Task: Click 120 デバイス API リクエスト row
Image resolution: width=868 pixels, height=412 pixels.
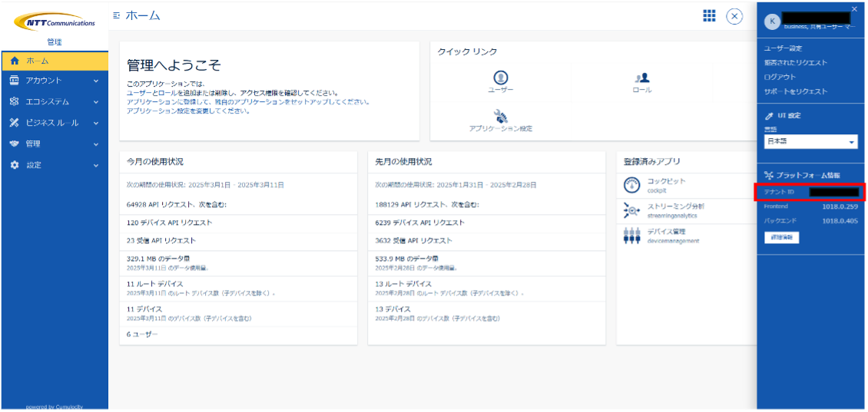Action: tap(238, 222)
